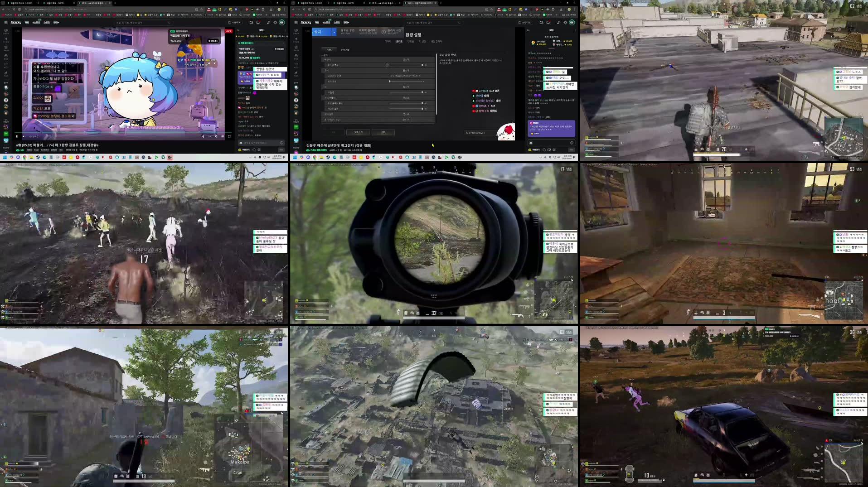Select the 그래픽 tab in 환경 설정
This screenshot has height=487, width=868.
click(x=388, y=41)
